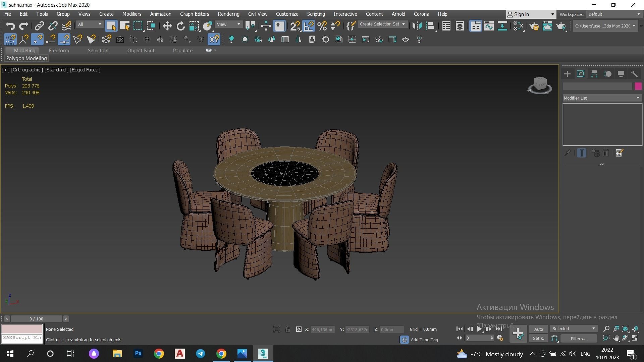Choose the Select and Move tool

(167, 26)
